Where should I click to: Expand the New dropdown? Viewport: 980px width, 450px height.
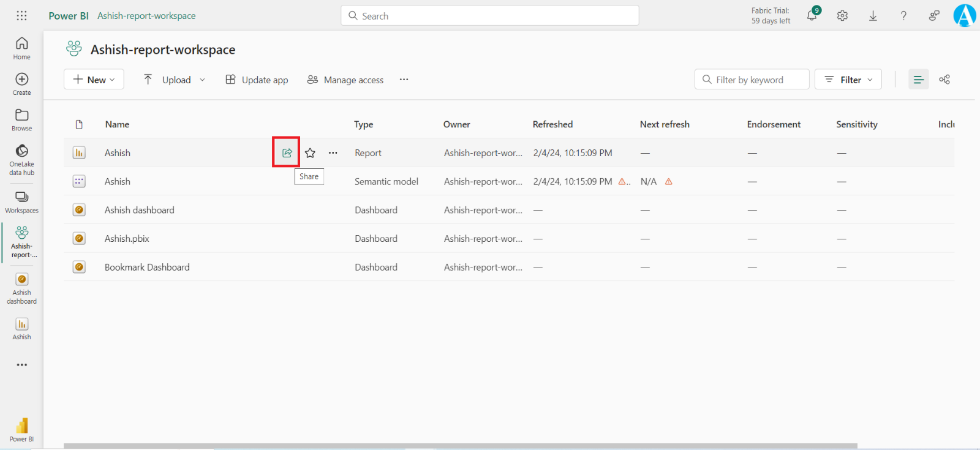point(94,80)
